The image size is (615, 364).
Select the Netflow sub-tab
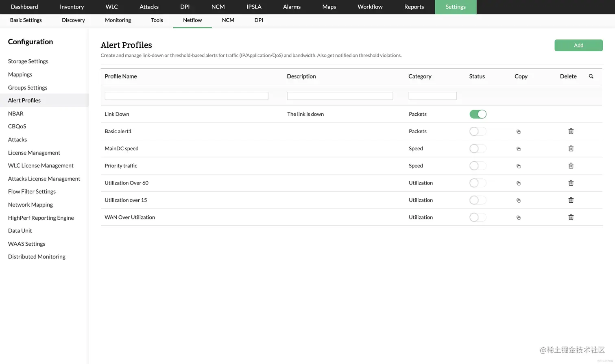(192, 20)
